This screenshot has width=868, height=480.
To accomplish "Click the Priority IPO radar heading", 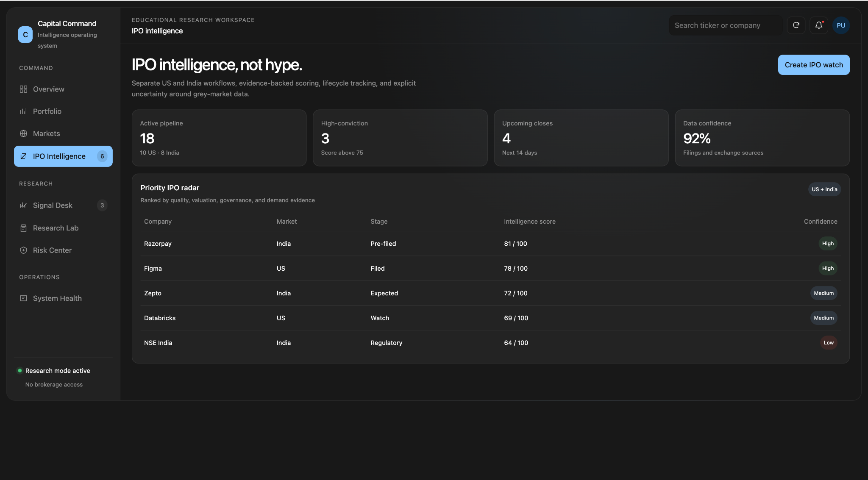I will click(170, 188).
